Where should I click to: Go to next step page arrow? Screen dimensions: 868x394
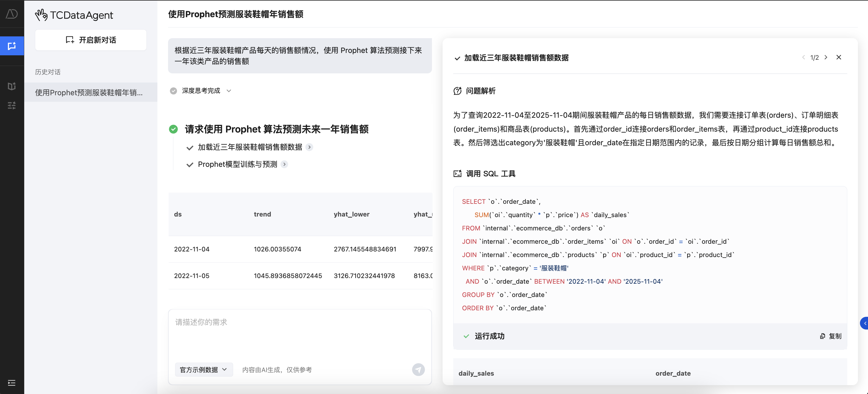pos(826,57)
